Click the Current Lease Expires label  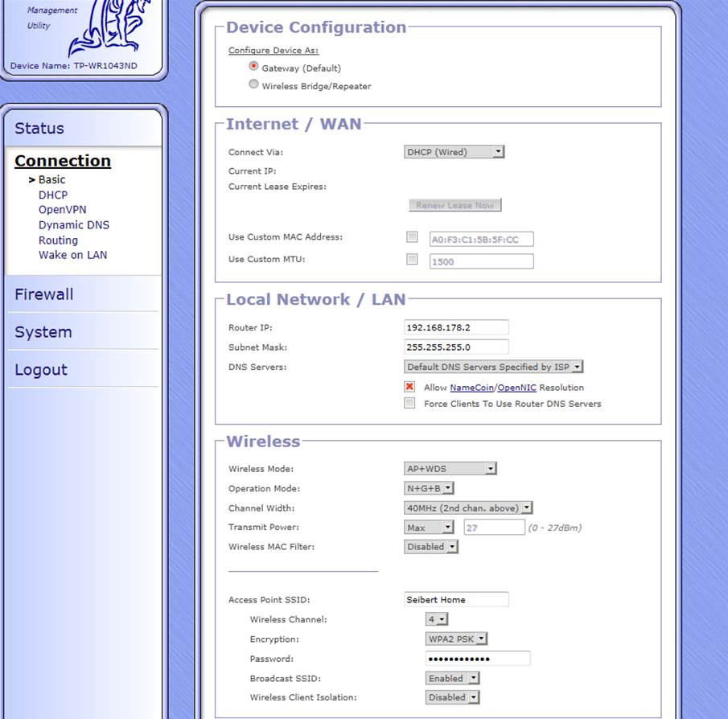click(278, 187)
